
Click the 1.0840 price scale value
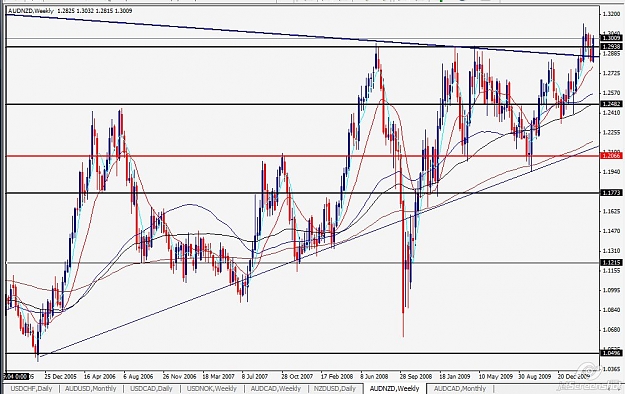pos(611,310)
